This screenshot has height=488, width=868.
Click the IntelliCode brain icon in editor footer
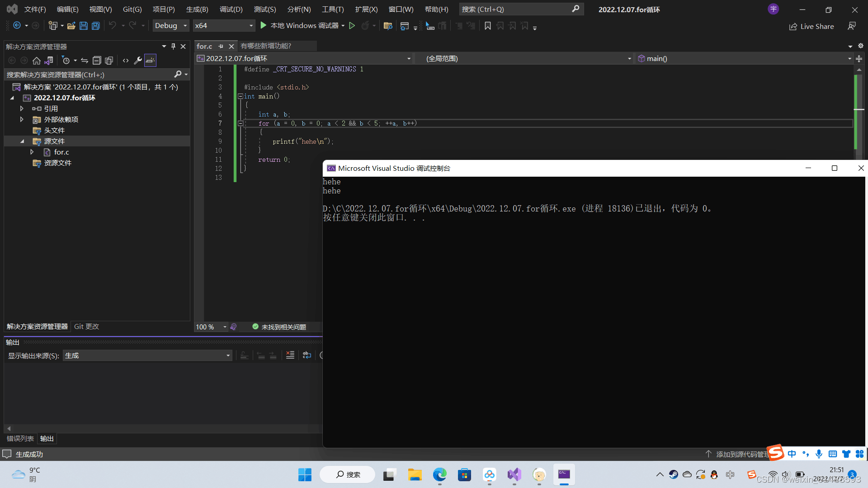click(x=234, y=327)
